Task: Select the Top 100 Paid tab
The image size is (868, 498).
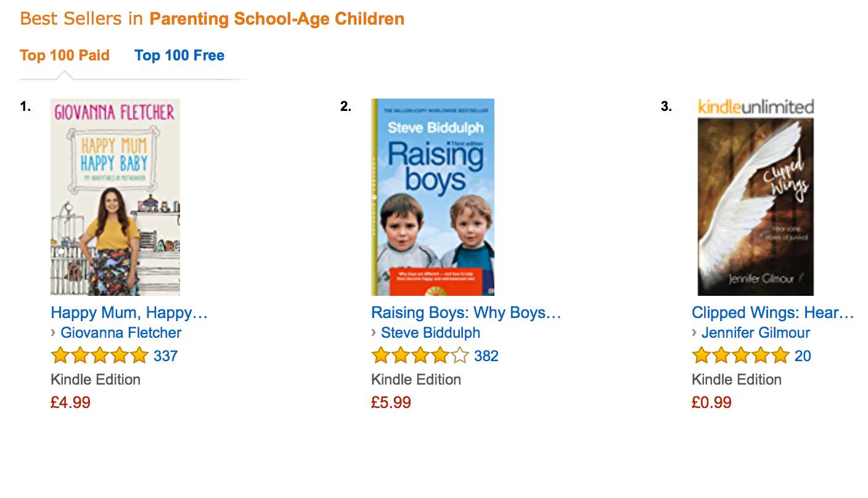Action: tap(65, 55)
